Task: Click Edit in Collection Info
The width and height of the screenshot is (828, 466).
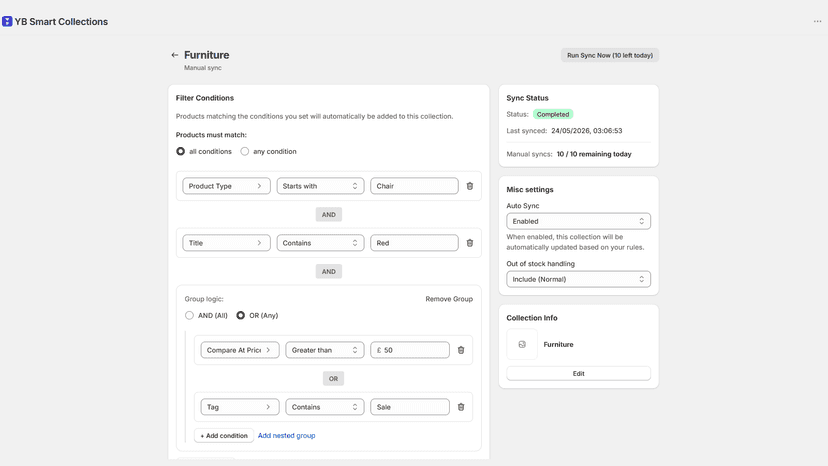Action: [578, 374]
